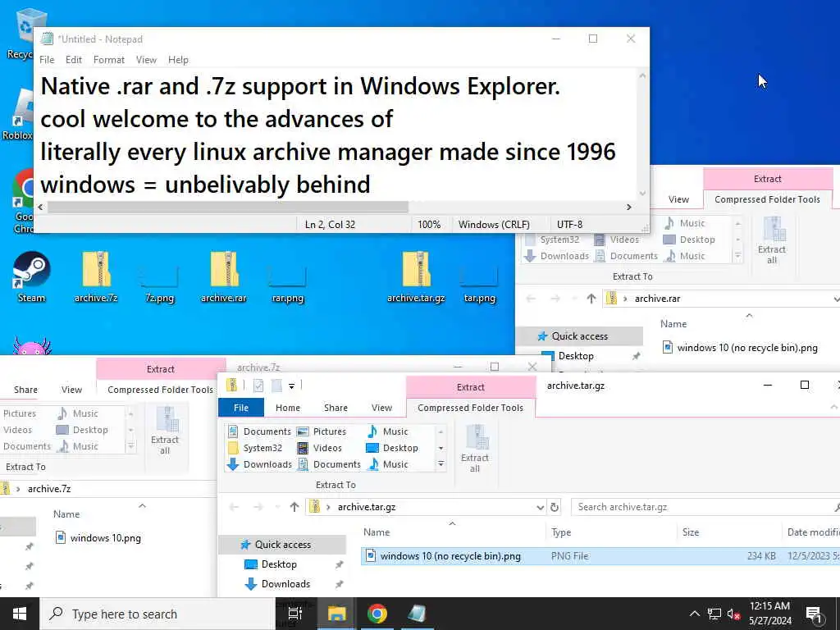Switch to Home tab in archive.tar.gz window
The image size is (840, 630).
click(288, 408)
